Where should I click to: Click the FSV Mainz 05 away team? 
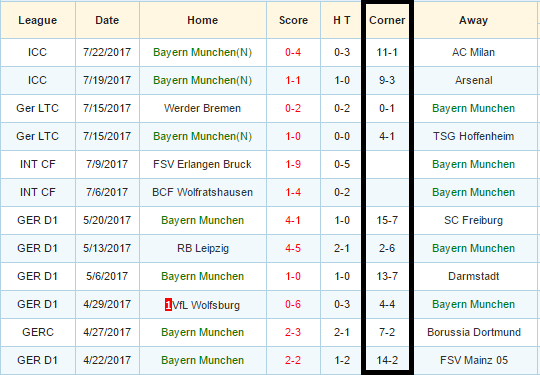coord(474,360)
